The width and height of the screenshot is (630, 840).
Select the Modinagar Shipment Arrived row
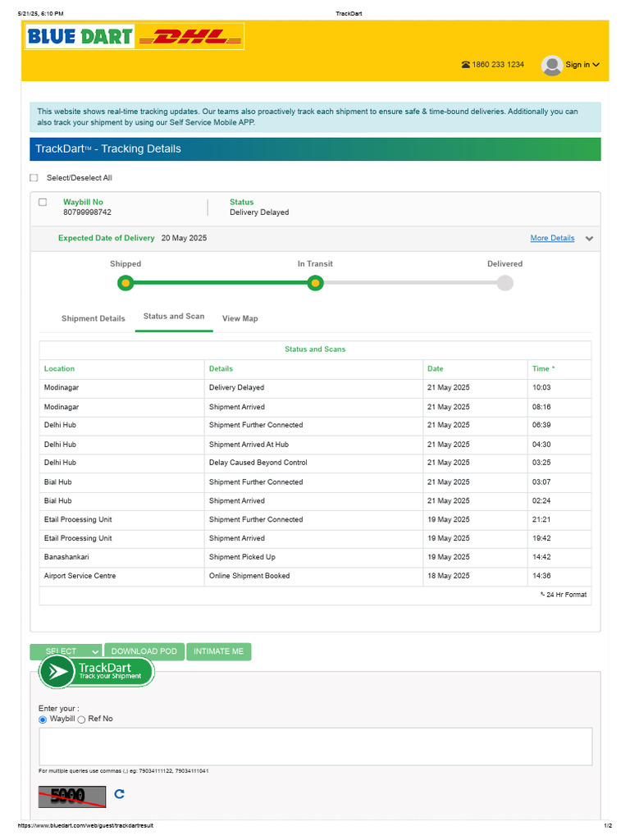pyautogui.click(x=315, y=407)
